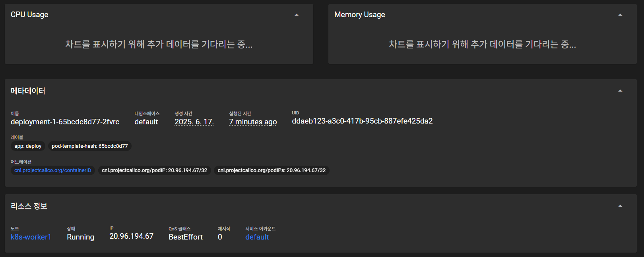Click the Running status text
The height and width of the screenshot is (257, 644).
(x=80, y=237)
